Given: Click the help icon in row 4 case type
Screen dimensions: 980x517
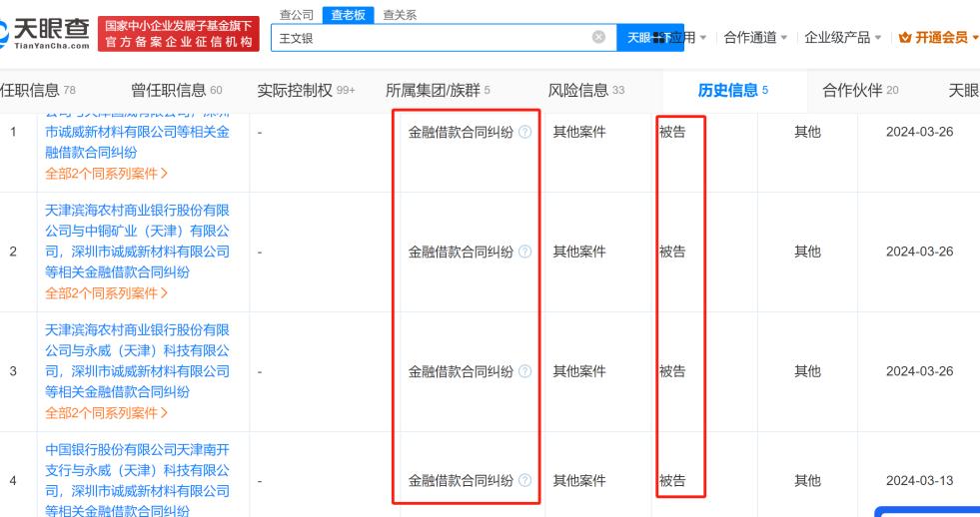Looking at the screenshot, I should pos(525,481).
